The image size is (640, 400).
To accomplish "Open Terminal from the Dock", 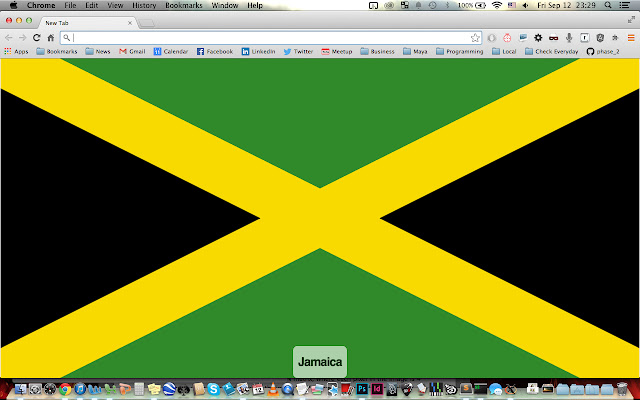I will point(480,389).
